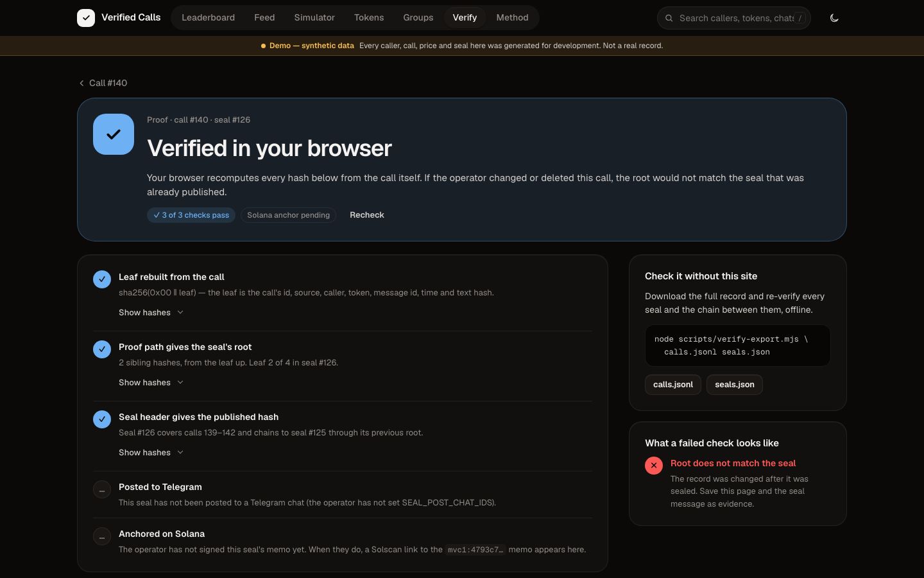Select the Verify tab
Viewport: 924px width, 578px height.
465,17
